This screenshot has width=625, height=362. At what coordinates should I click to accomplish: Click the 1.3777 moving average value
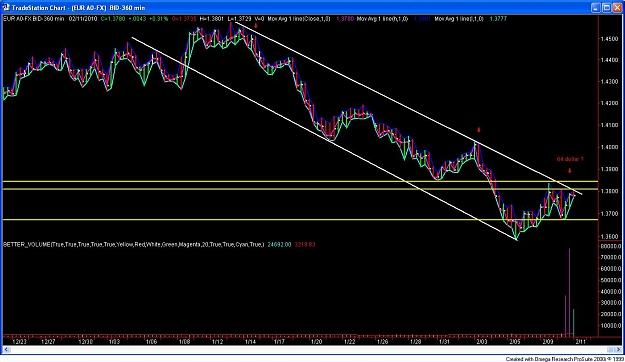[498, 19]
